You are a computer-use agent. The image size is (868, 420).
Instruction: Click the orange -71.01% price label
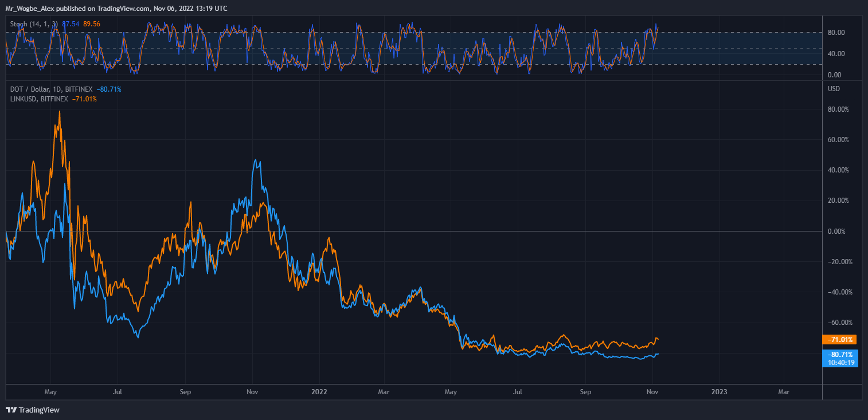840,340
